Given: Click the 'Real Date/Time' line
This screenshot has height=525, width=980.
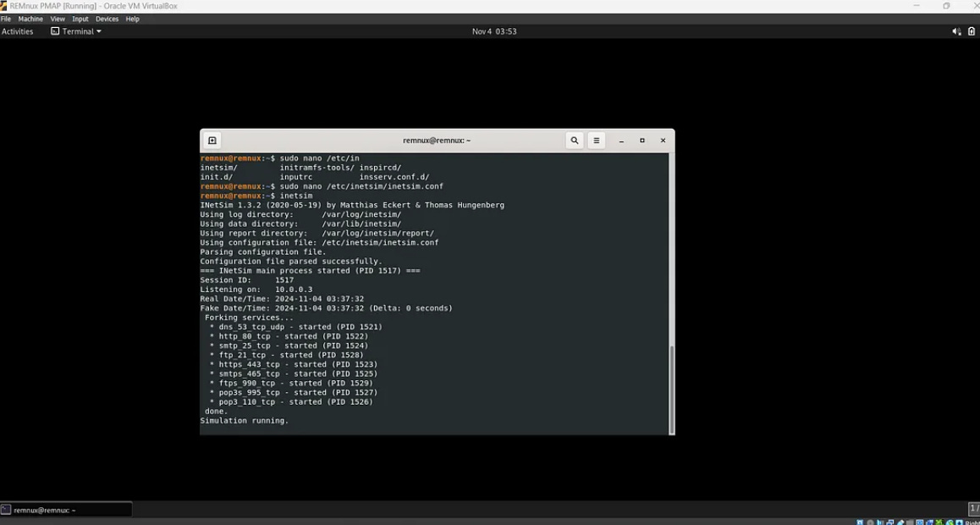Looking at the screenshot, I should (x=282, y=299).
